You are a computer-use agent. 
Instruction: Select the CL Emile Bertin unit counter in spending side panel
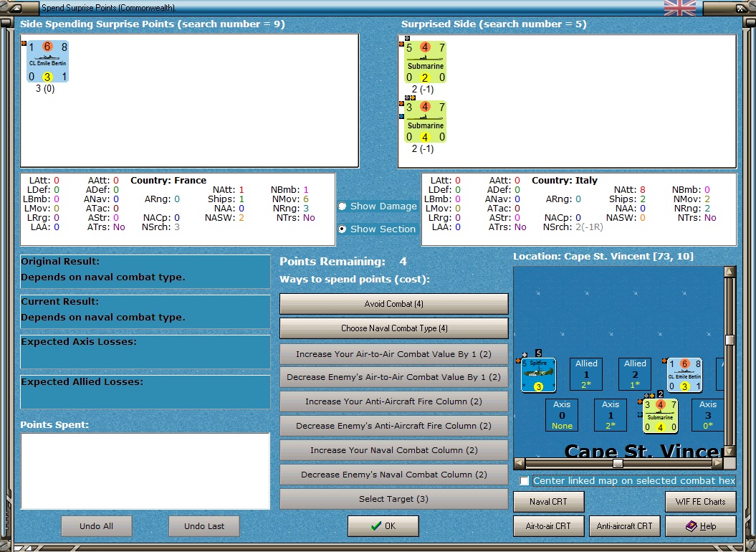coord(47,61)
